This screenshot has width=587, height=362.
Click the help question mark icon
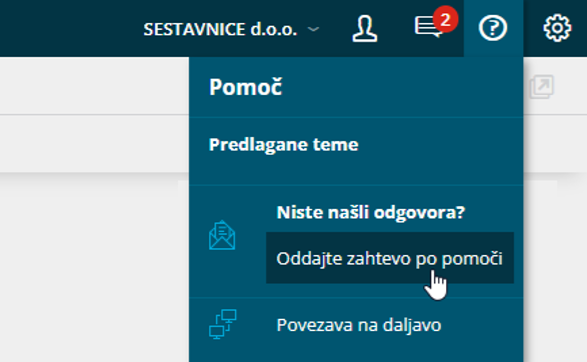coord(493,28)
